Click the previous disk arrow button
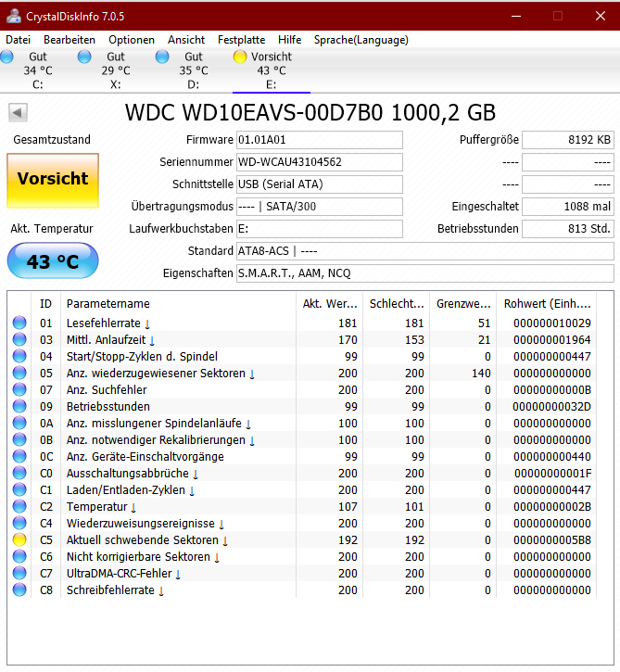Screen dimensions: 620x672 [18, 113]
